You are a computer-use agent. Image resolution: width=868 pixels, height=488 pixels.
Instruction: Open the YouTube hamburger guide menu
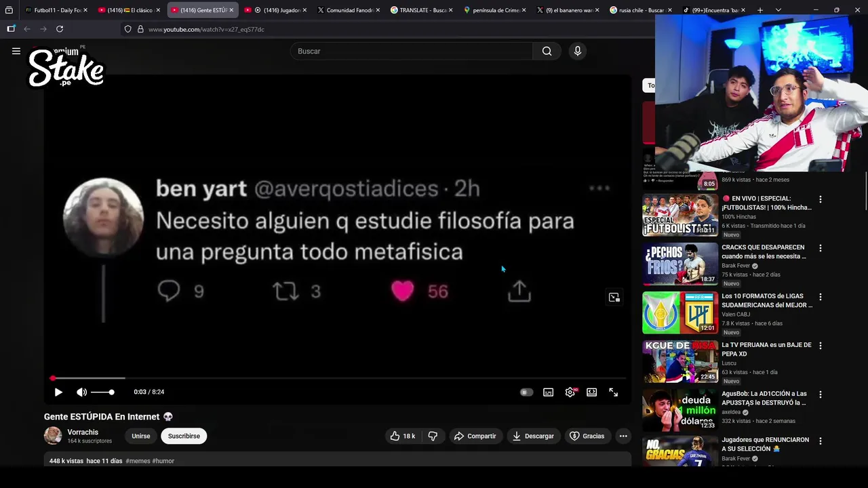click(16, 51)
